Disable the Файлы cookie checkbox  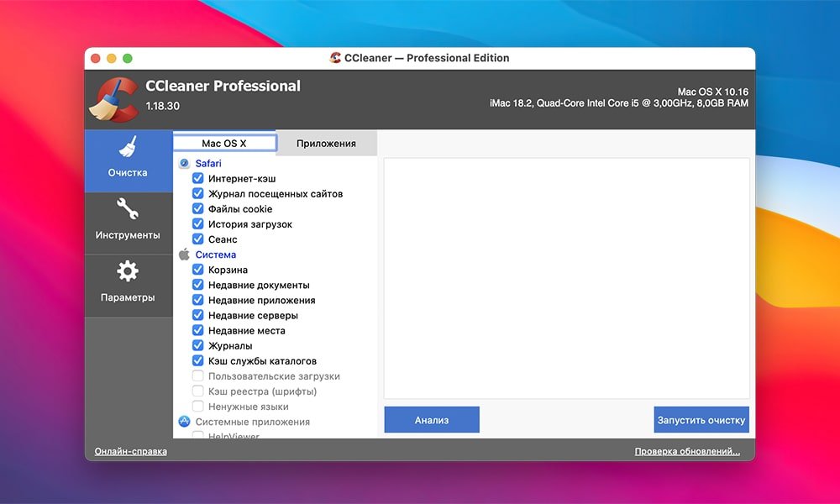point(197,208)
